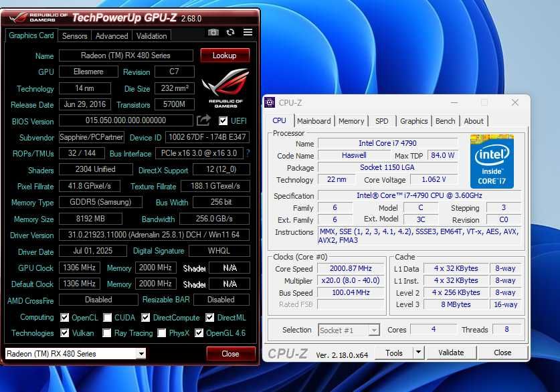Switch to the Sensors tab in GPU-Z

(75, 36)
